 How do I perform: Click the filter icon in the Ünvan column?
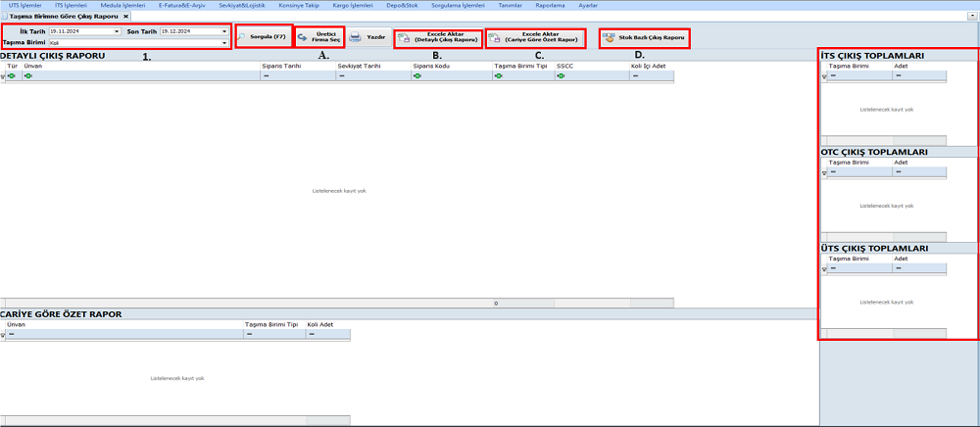[27, 75]
